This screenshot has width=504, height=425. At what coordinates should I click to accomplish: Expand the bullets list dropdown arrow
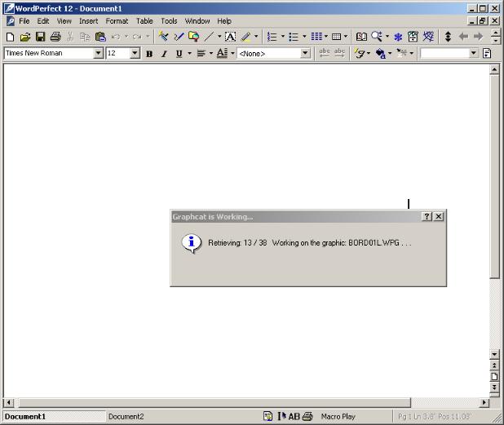(x=304, y=37)
